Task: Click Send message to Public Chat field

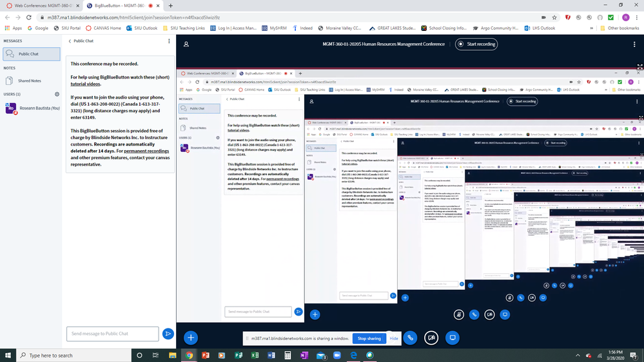Action: pyautogui.click(x=112, y=333)
